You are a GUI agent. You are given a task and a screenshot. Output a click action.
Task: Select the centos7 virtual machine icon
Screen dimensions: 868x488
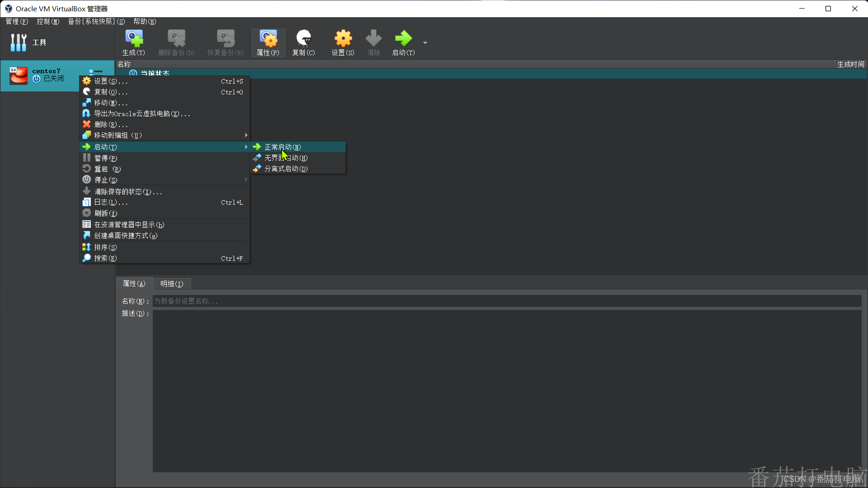point(19,75)
